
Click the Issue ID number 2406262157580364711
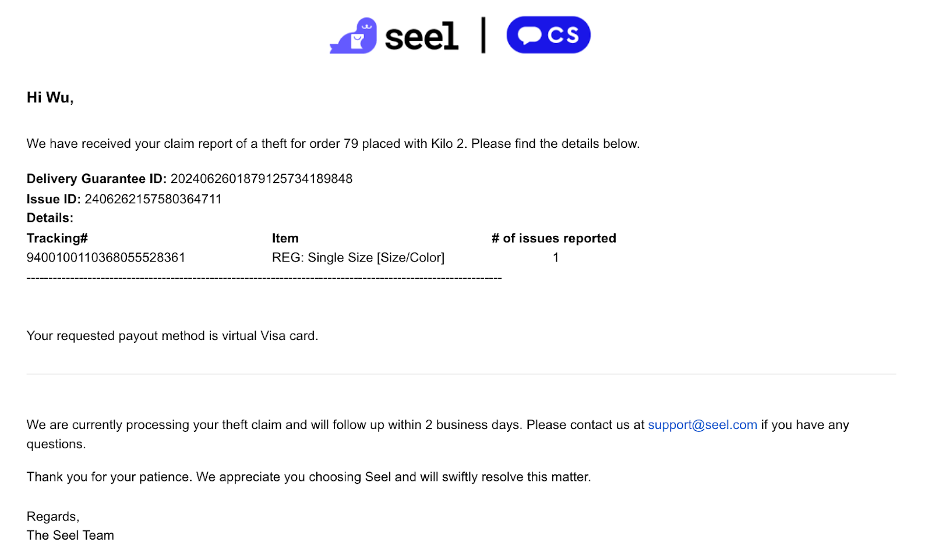(x=153, y=199)
